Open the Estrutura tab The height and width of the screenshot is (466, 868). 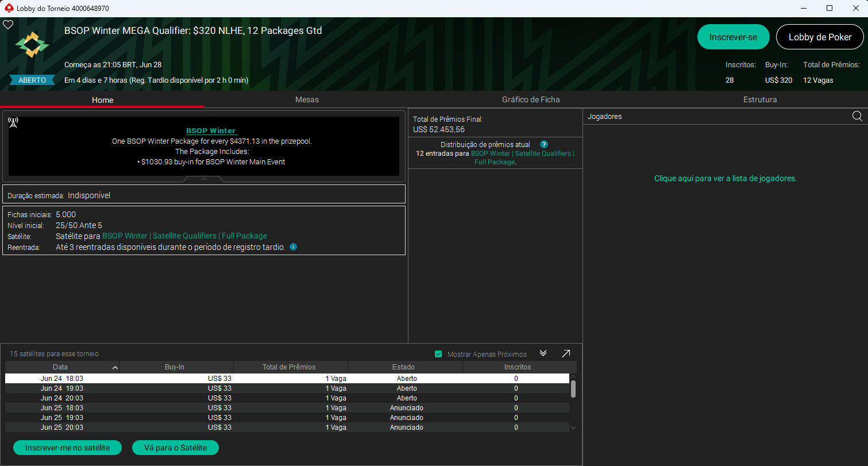pos(760,99)
